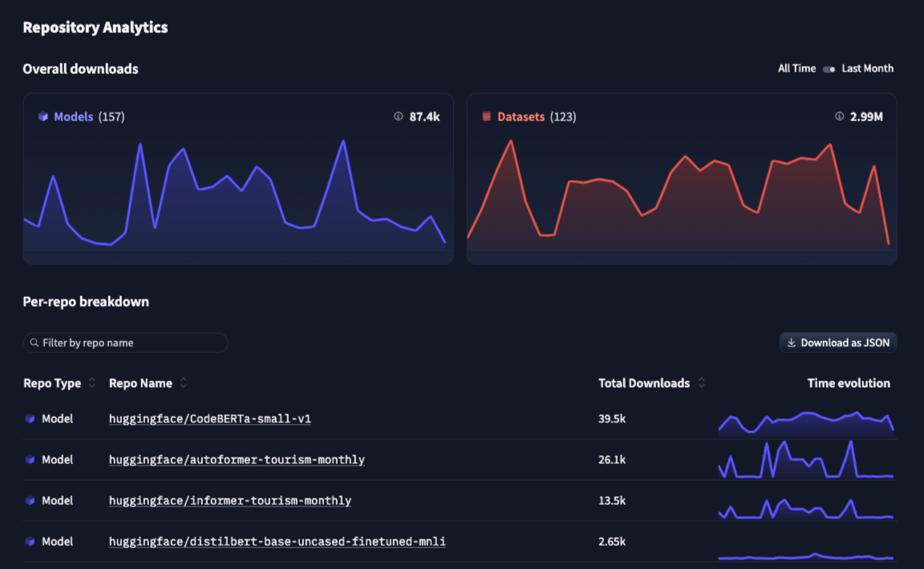Click the Models cube icon on the Models card
The width and height of the screenshot is (924, 569).
click(x=42, y=116)
